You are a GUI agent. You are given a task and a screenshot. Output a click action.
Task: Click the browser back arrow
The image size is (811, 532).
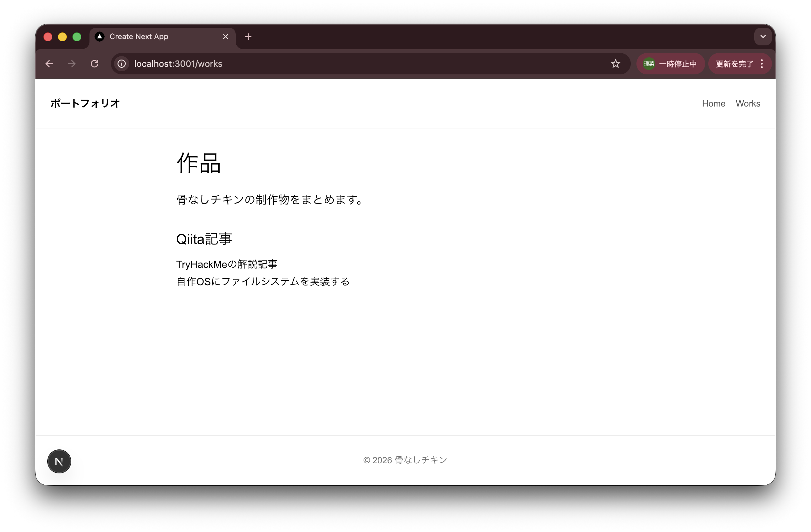click(x=49, y=64)
